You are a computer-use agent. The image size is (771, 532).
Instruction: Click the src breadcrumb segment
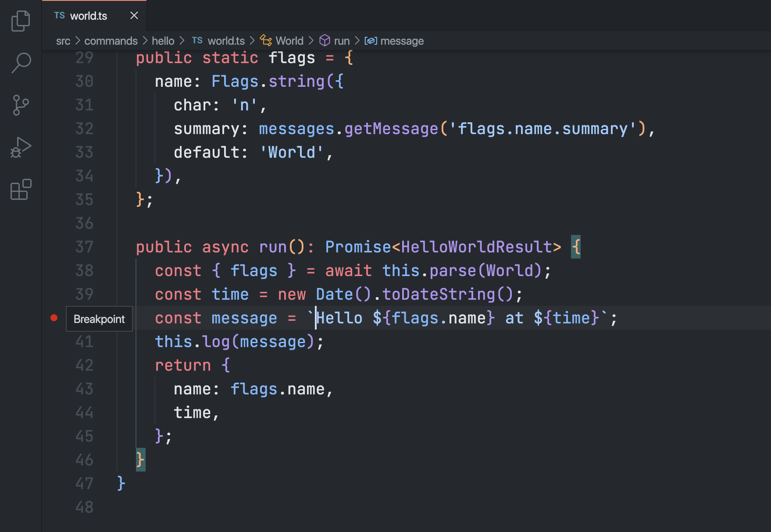click(63, 41)
